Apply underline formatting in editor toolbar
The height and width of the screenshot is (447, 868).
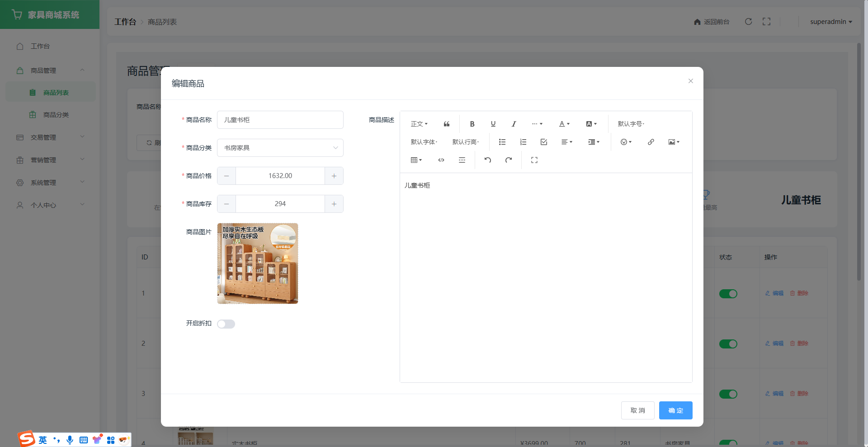(x=493, y=124)
